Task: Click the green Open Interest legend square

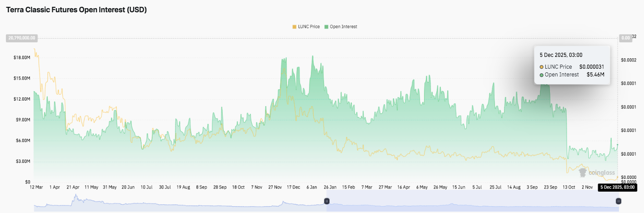Action: pyautogui.click(x=326, y=27)
